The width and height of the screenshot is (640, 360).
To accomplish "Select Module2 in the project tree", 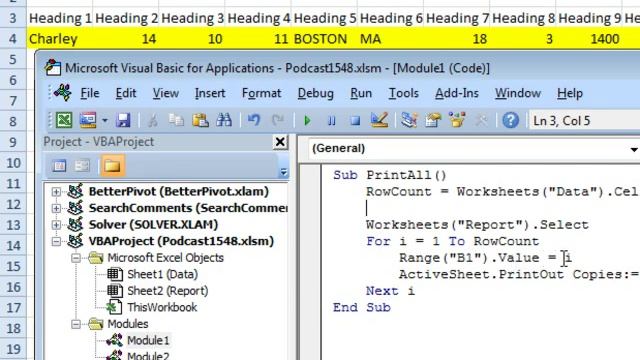I will pos(148,356).
